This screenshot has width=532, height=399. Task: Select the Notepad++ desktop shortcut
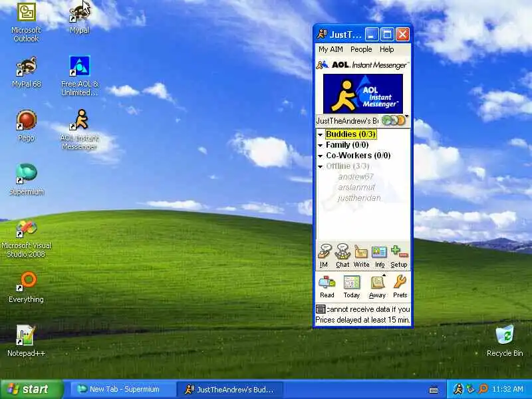click(26, 340)
